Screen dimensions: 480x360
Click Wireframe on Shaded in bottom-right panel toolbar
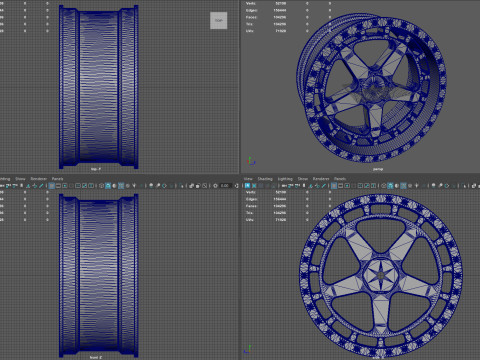pyautogui.click(x=403, y=186)
